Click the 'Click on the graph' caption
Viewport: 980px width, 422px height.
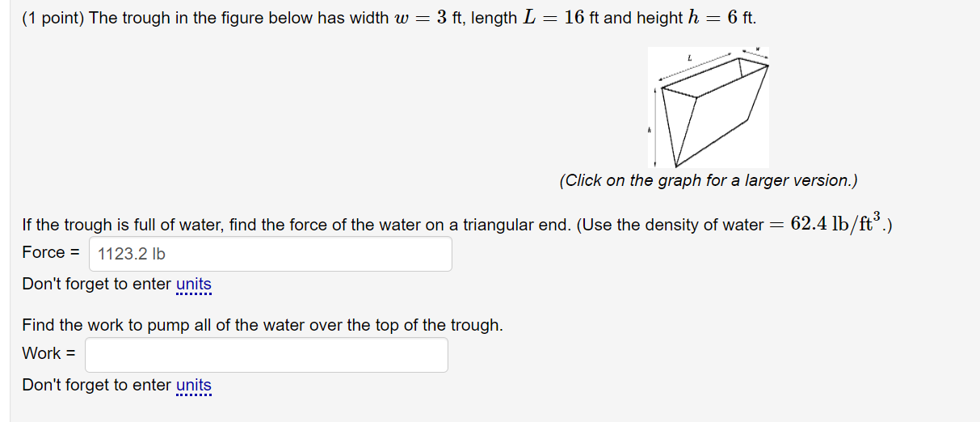[x=709, y=180]
